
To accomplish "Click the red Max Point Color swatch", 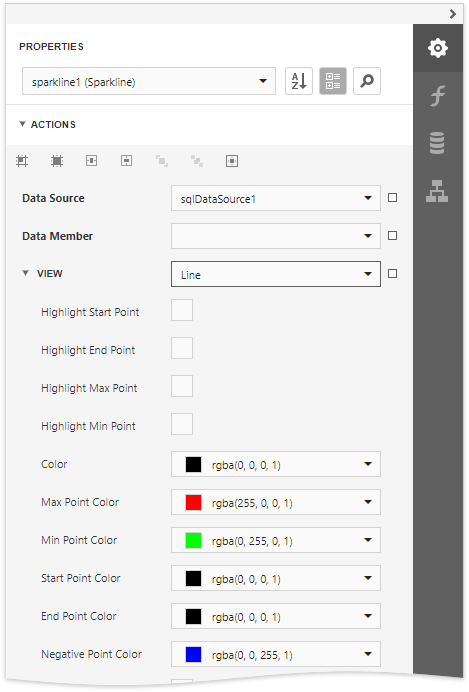I will coord(193,502).
